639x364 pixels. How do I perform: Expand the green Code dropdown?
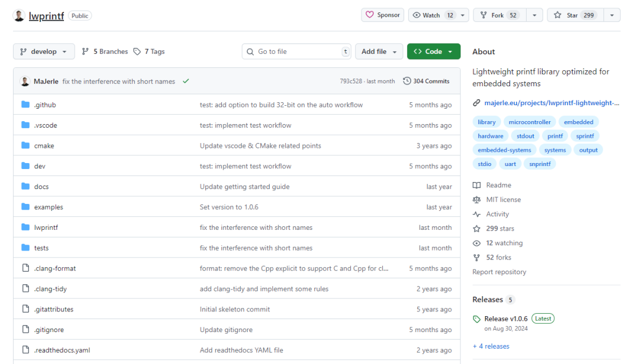click(x=433, y=52)
